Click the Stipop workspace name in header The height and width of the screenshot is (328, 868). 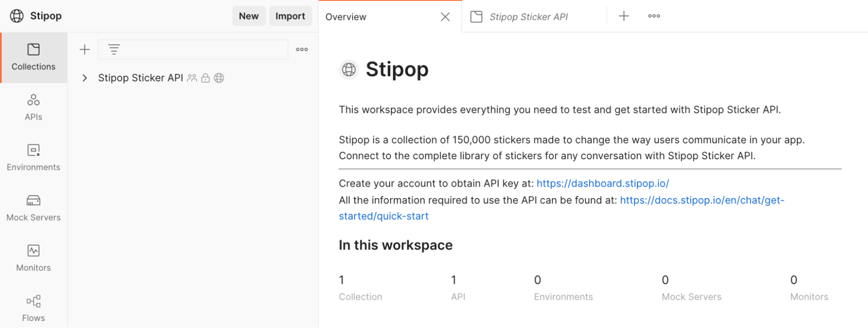pyautogui.click(x=46, y=16)
